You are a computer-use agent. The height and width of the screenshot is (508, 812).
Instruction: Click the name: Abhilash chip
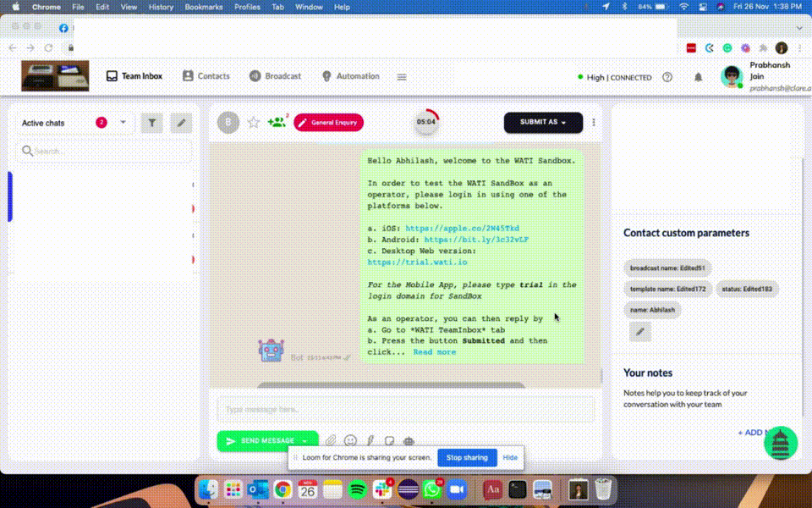point(652,310)
